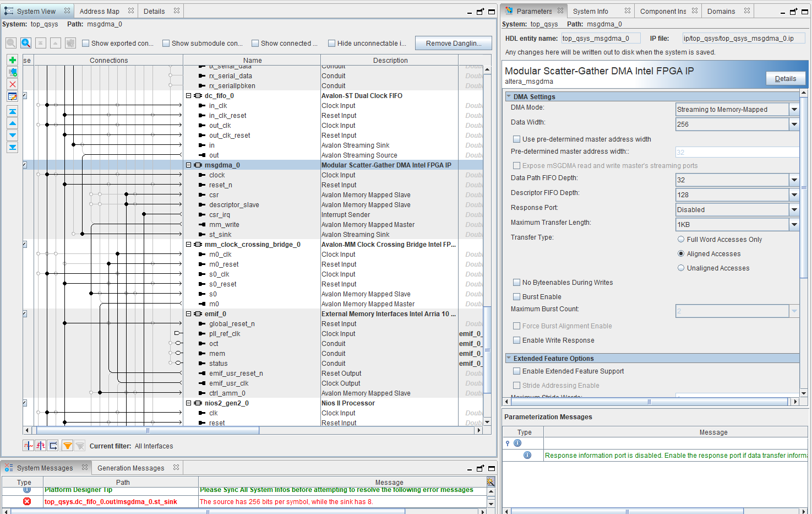
Task: Click the zoom in magnifier icon
Action: point(26,43)
